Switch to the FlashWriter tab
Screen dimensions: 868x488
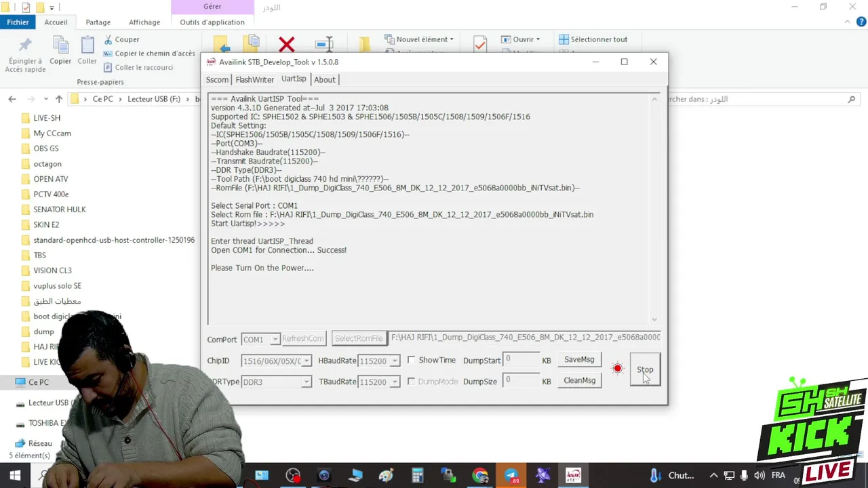coord(254,79)
